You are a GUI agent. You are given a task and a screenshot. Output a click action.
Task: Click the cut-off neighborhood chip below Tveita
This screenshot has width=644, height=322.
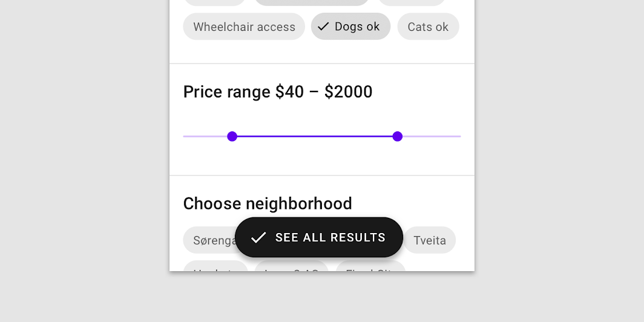click(370, 267)
